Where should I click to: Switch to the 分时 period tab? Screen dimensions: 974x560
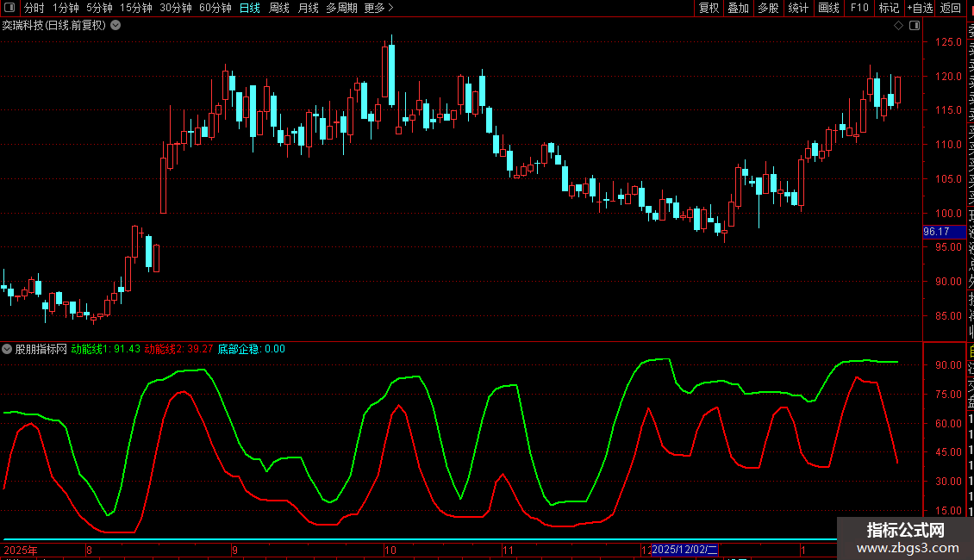tap(34, 8)
